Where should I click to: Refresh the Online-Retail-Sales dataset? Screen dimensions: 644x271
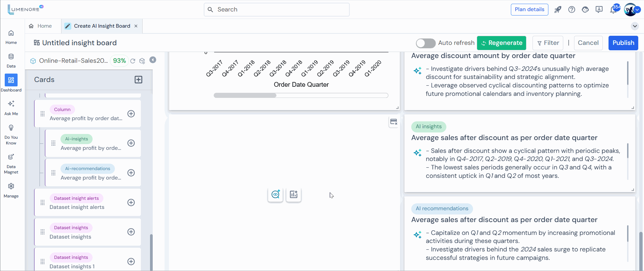point(133,61)
